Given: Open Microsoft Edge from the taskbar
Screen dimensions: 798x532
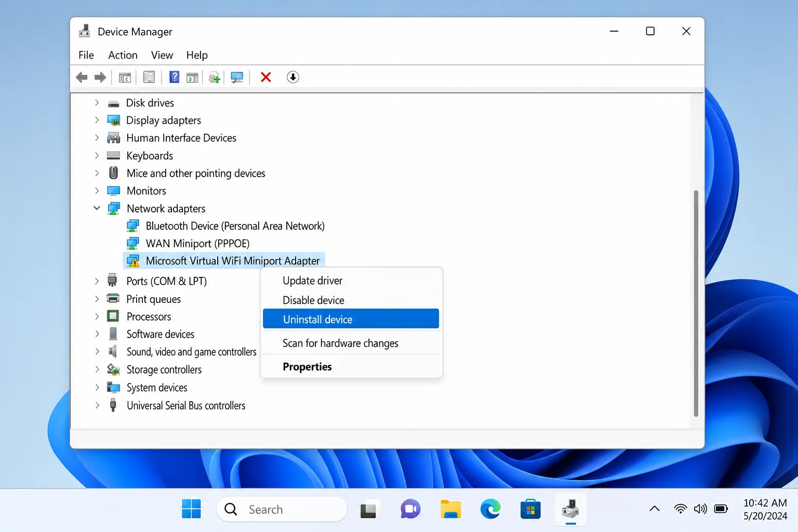Looking at the screenshot, I should tap(490, 509).
